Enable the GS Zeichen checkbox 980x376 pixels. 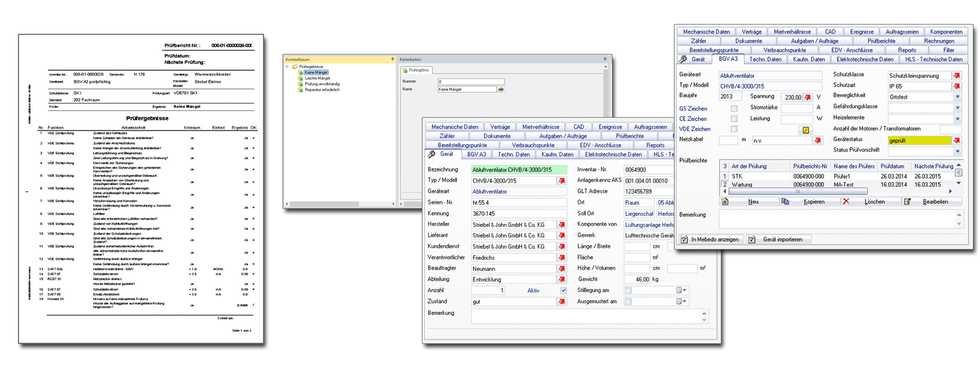(x=734, y=108)
